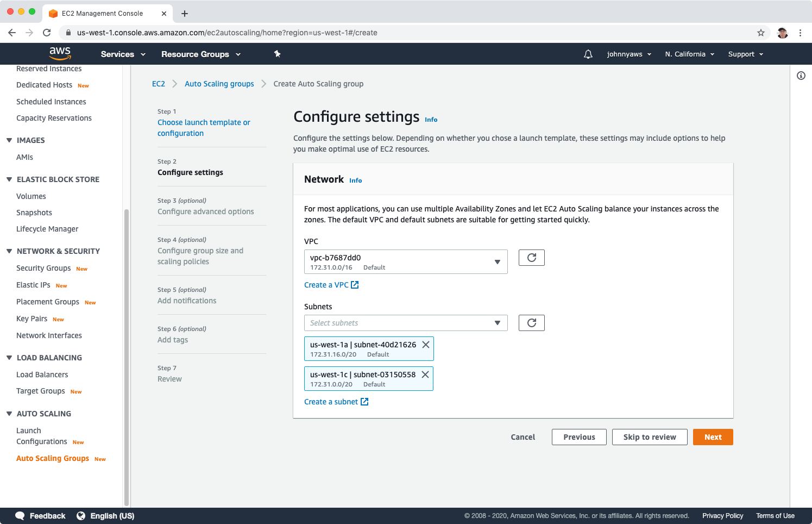
Task: Collapse the NETWORK & SECURITY section
Action: point(9,251)
